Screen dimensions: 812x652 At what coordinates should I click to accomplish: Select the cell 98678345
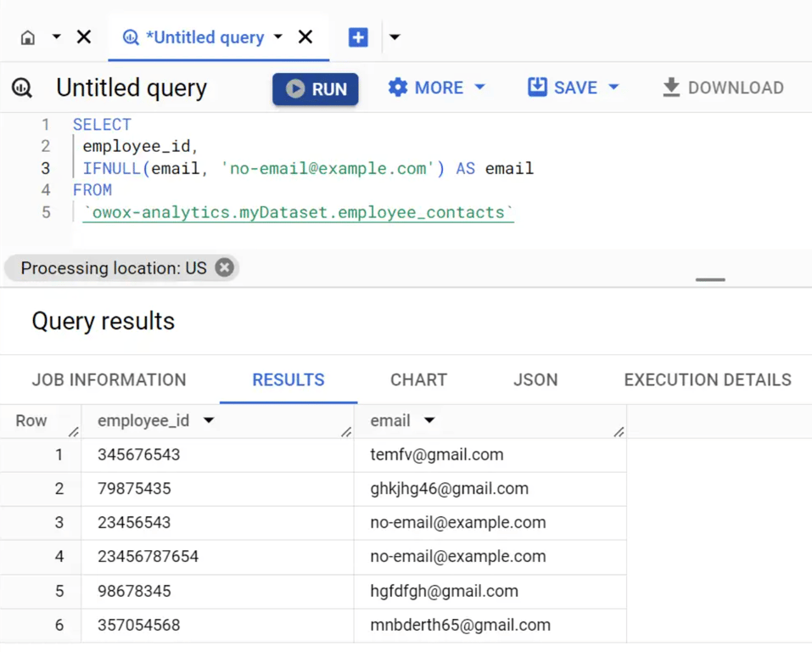click(217, 592)
